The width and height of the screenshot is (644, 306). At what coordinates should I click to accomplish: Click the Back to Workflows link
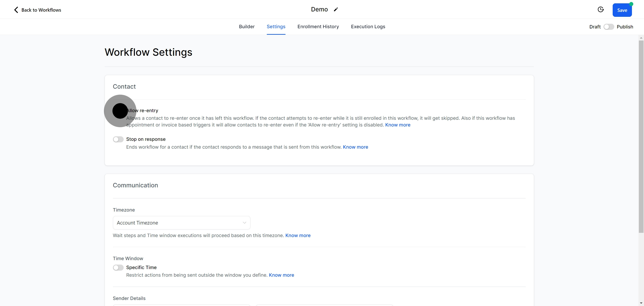[x=41, y=10]
